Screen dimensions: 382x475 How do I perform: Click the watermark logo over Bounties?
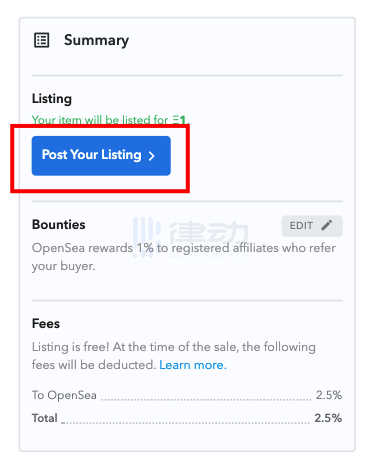191,236
